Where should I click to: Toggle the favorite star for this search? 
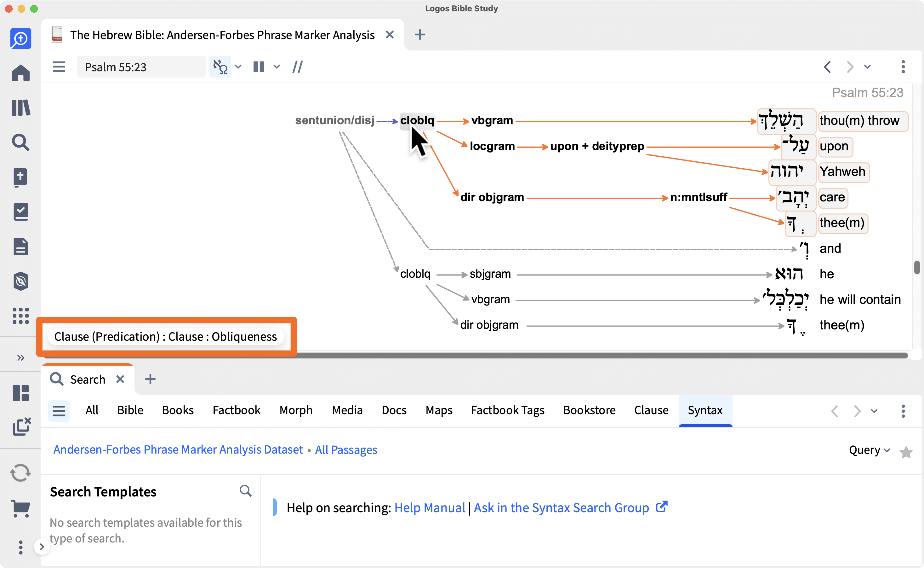click(906, 452)
